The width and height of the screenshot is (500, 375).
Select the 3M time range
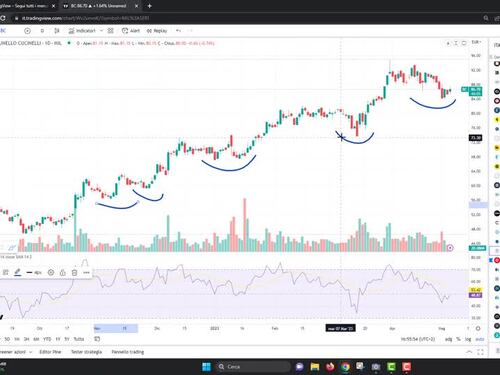pyautogui.click(x=27, y=339)
